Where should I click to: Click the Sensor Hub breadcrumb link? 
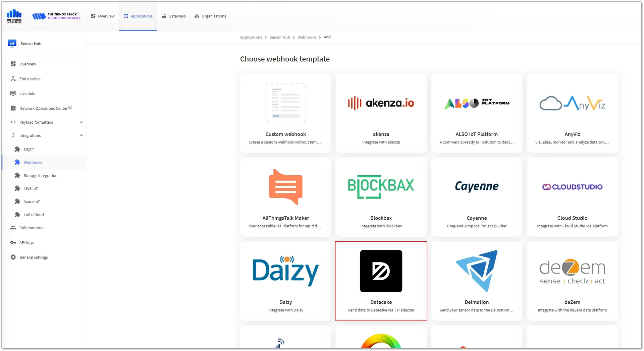(x=280, y=37)
